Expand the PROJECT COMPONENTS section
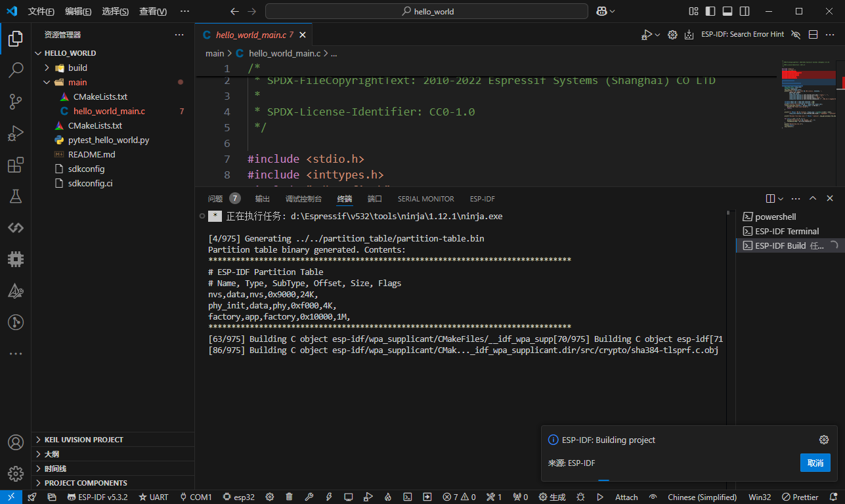Viewport: 845px width, 504px height. point(85,483)
